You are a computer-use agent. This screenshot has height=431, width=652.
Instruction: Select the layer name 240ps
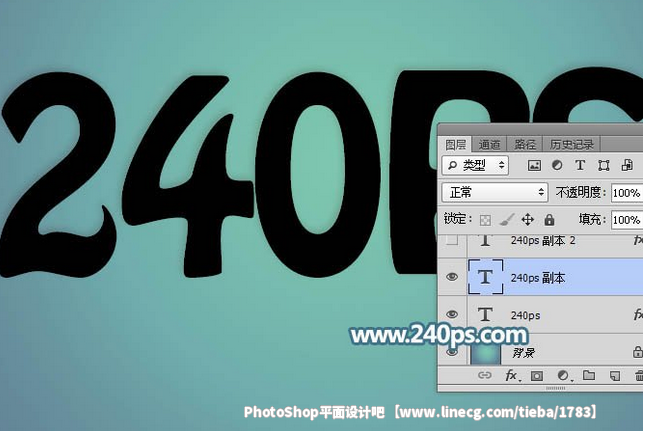(x=525, y=315)
